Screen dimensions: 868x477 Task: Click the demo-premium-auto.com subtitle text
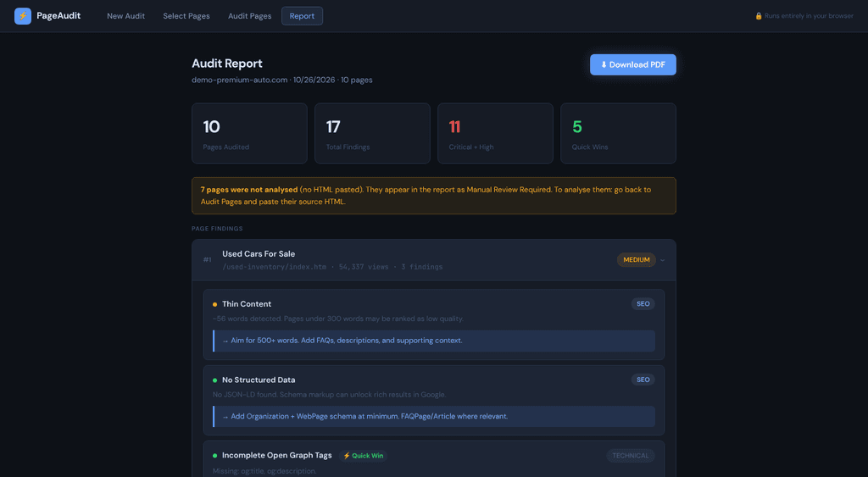(281, 80)
